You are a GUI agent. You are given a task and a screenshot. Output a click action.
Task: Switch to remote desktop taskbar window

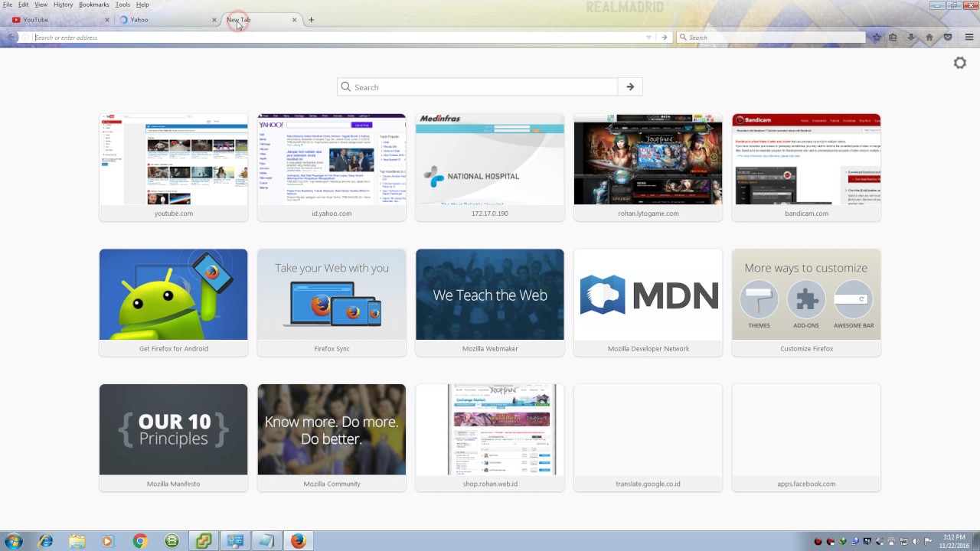tap(234, 541)
